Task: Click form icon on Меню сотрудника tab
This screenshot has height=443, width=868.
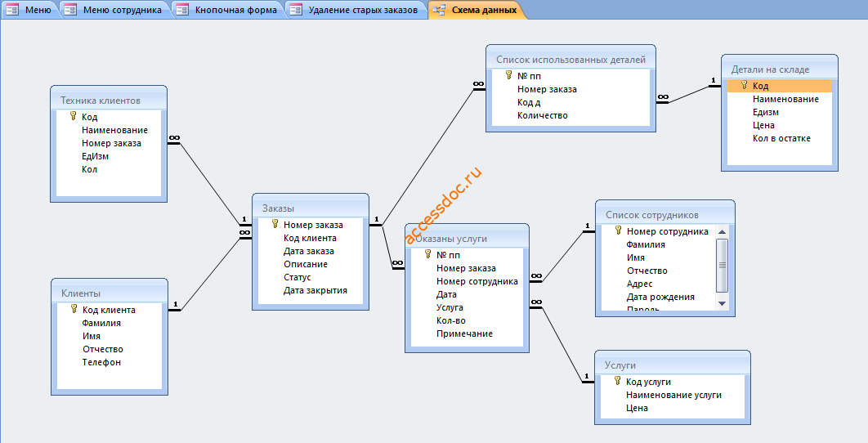Action: (x=70, y=10)
